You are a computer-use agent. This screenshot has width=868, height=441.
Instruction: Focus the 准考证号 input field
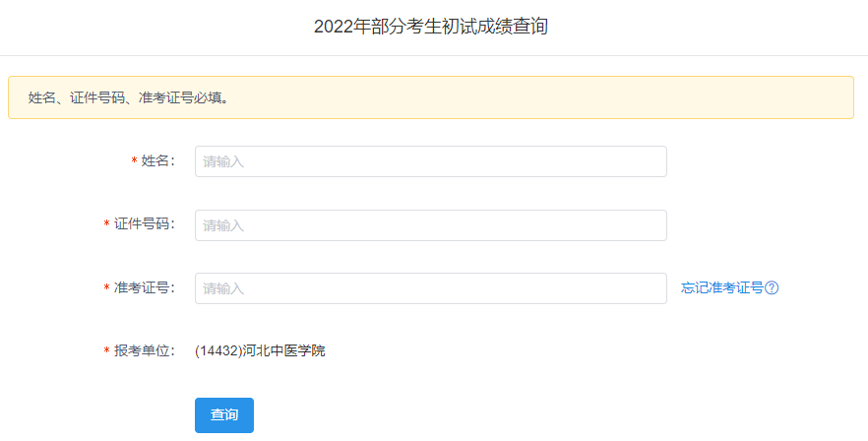[430, 288]
